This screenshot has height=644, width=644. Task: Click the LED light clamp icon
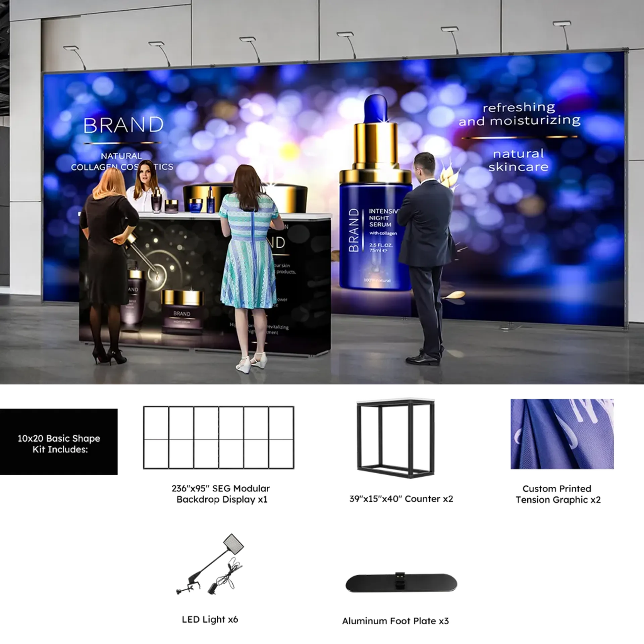pyautogui.click(x=210, y=565)
